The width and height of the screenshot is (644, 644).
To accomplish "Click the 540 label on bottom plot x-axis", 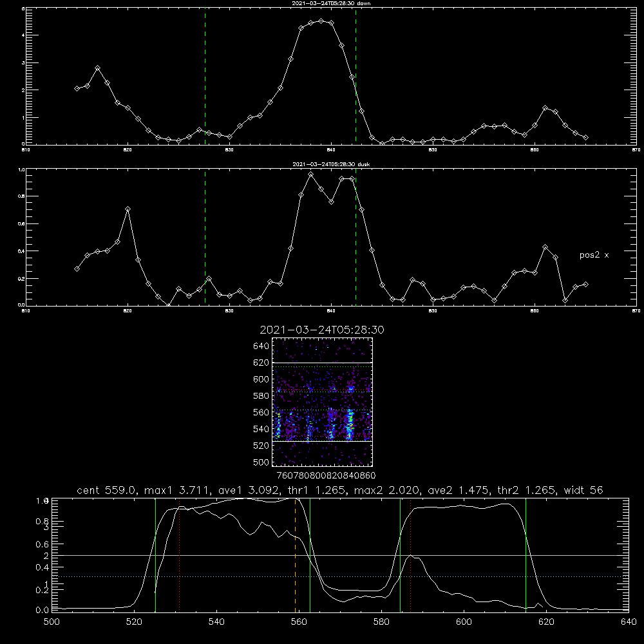I will [216, 622].
